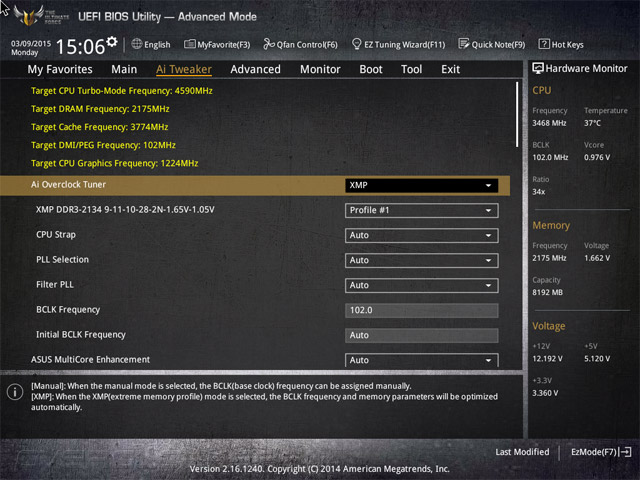Expand the Ai Overclock Tuner XMP dropdown

pos(421,185)
